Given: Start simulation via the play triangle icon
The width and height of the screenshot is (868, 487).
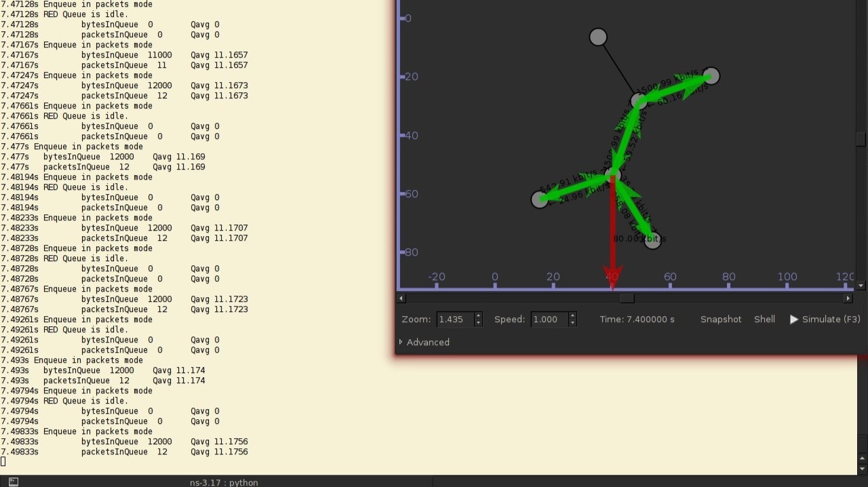Looking at the screenshot, I should coord(793,319).
